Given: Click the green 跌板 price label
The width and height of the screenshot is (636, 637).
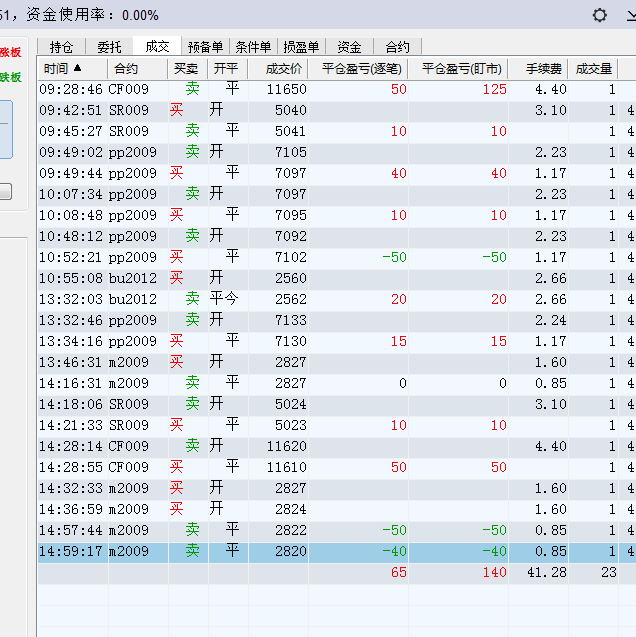Looking at the screenshot, I should point(10,77).
